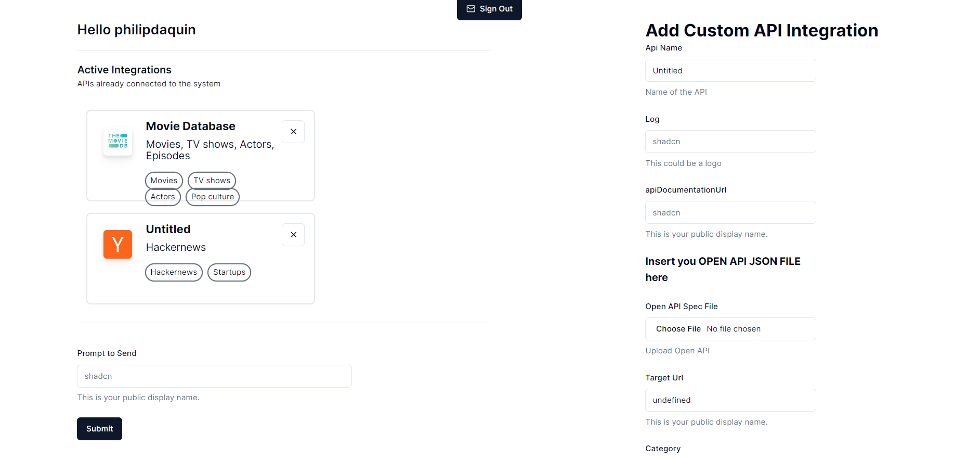980x459 pixels.
Task: Click into the Log input field
Action: click(730, 142)
